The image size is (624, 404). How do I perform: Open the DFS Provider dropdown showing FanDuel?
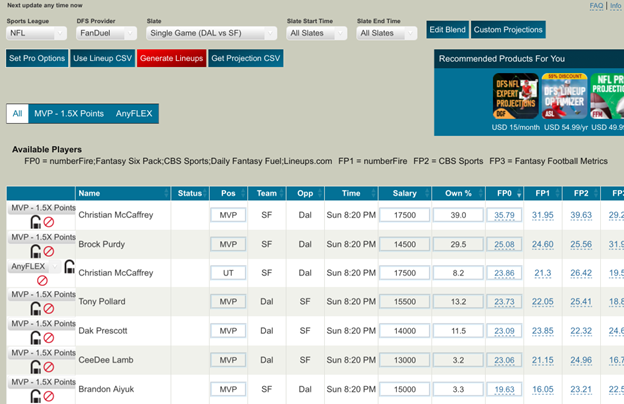click(x=106, y=33)
